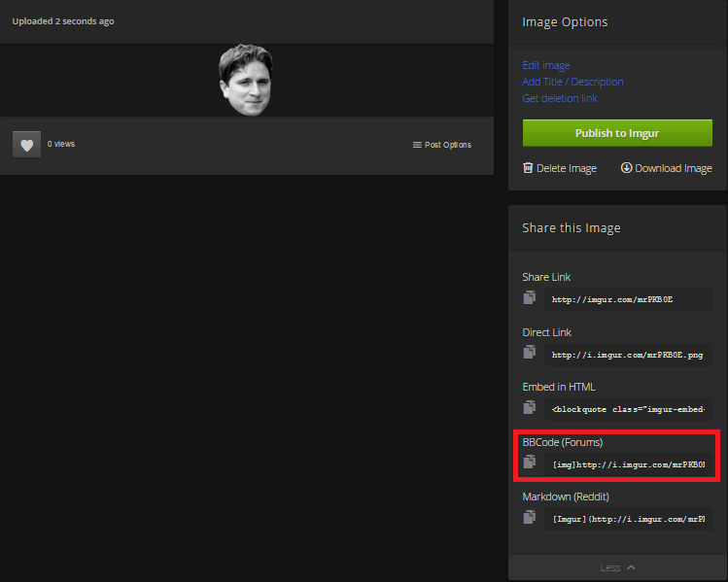Click the 'Share this Image' heading
Image resolution: width=728 pixels, height=582 pixels.
(572, 228)
